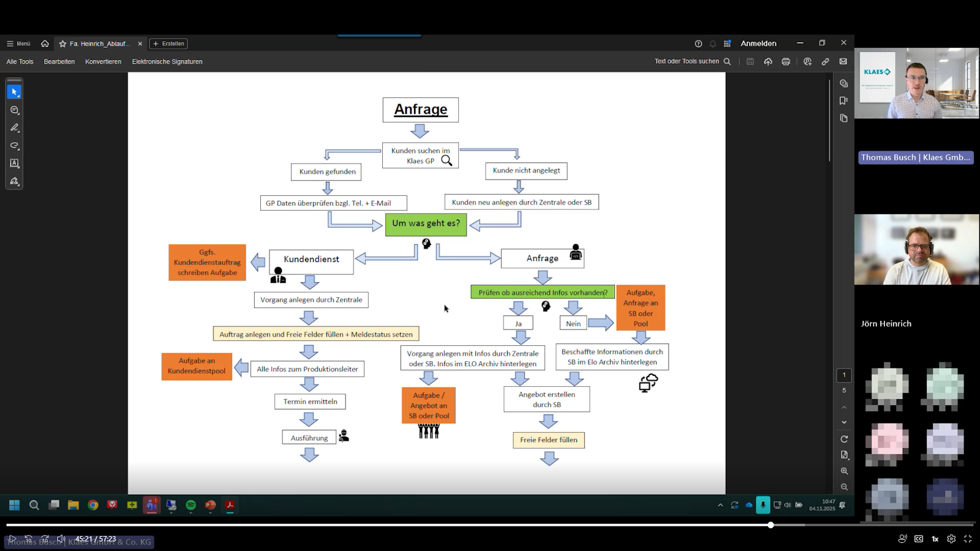Go to next page with down chevron
Image resolution: width=980 pixels, height=551 pixels.
(x=844, y=422)
